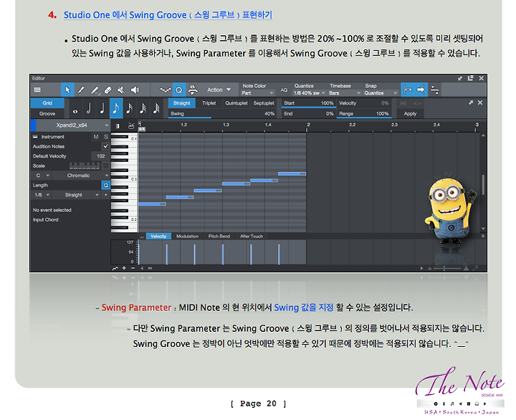This screenshot has height=420, width=516.
Task: Open the Chromatic scale dropdown
Action: 81,176
